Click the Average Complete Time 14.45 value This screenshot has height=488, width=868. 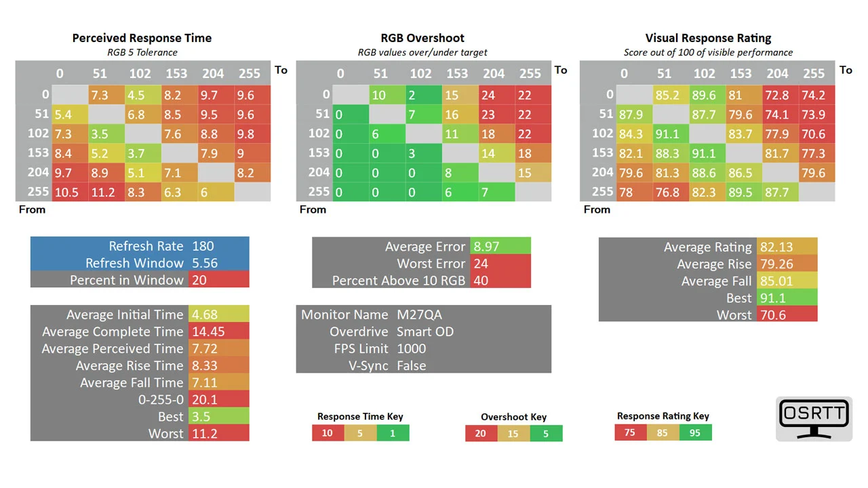[218, 331]
